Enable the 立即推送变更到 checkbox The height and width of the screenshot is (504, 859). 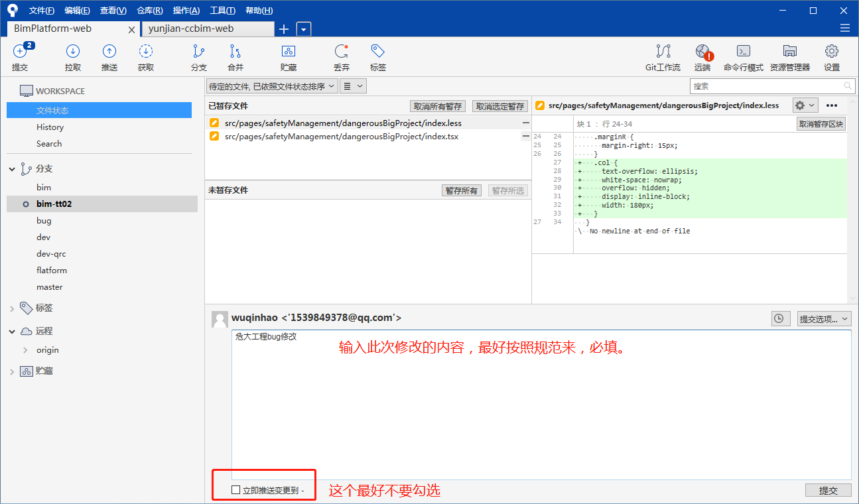235,490
